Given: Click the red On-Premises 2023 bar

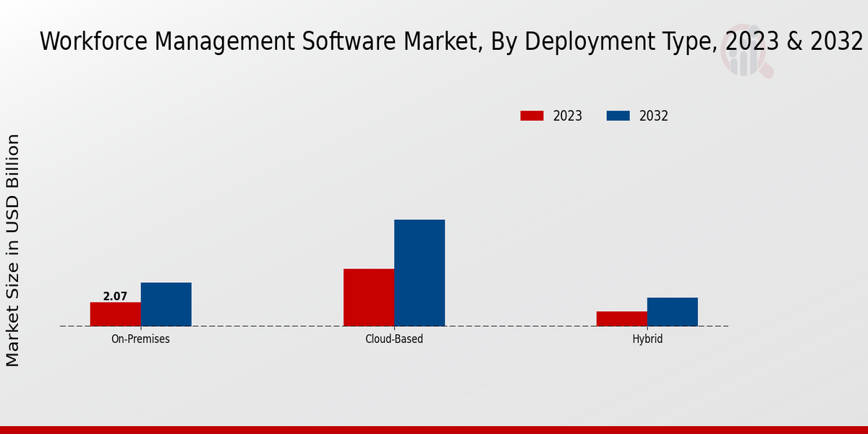Looking at the screenshot, I should pos(116,314).
